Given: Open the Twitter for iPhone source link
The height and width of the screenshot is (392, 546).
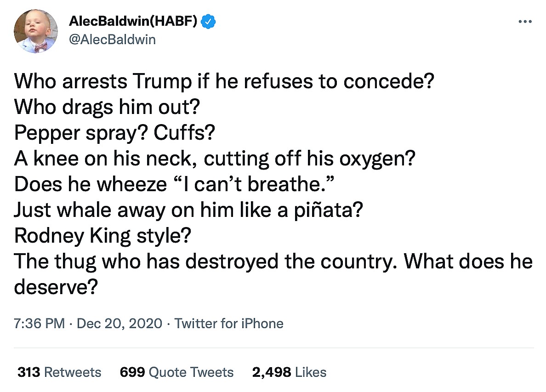Looking at the screenshot, I should coord(229,324).
